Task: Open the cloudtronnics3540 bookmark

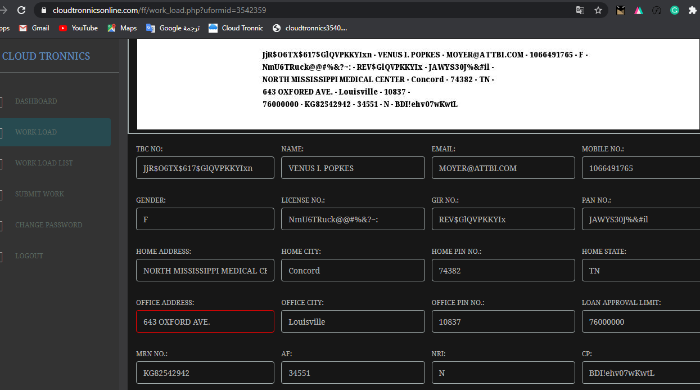Action: pyautogui.click(x=310, y=28)
